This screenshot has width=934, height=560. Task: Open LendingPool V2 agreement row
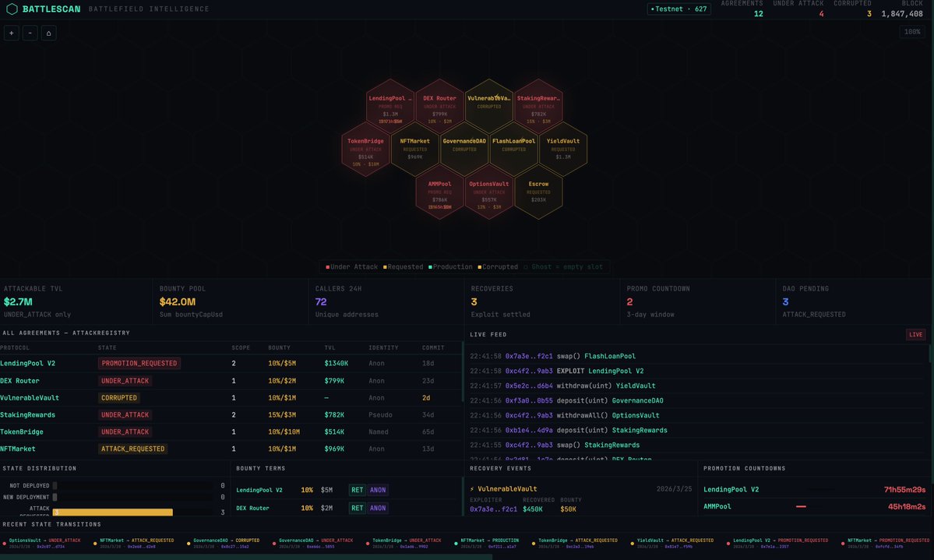pyautogui.click(x=231, y=364)
